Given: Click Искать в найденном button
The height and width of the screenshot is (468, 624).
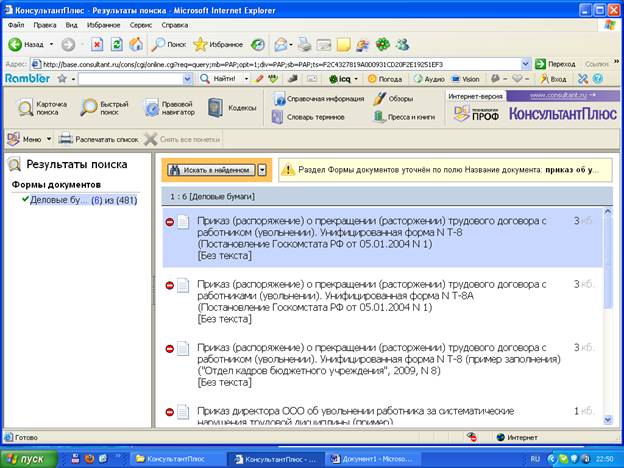Looking at the screenshot, I should click(x=210, y=170).
